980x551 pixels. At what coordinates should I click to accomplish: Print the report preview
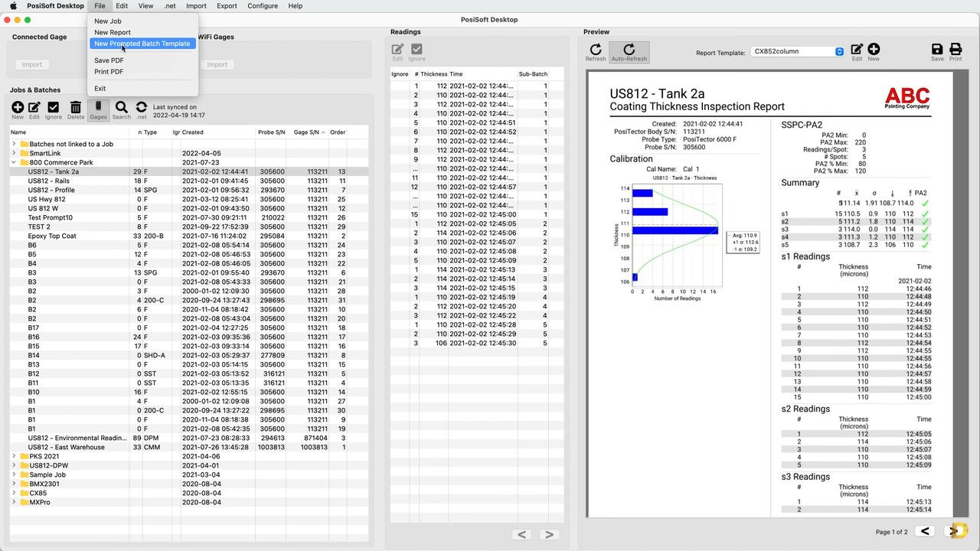click(955, 52)
